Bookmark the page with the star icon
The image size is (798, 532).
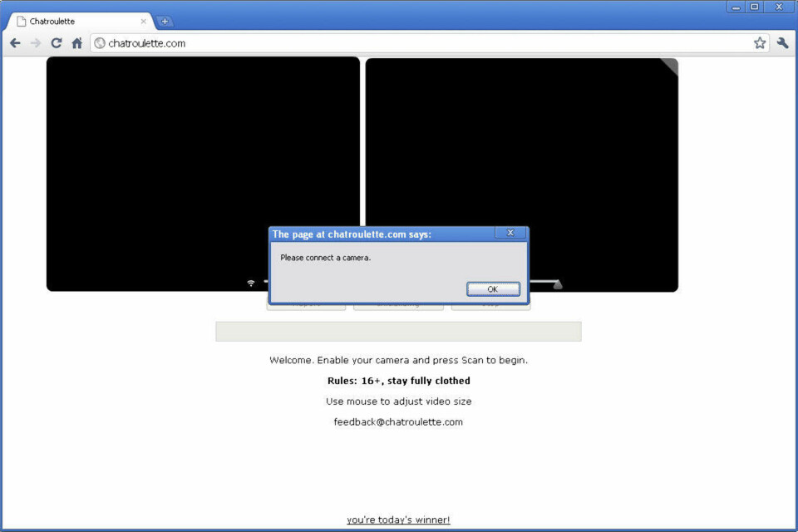759,43
